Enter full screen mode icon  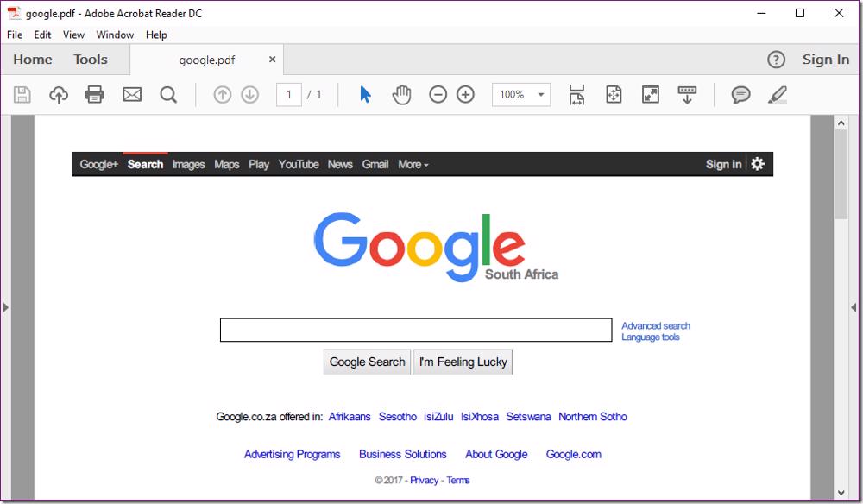(651, 95)
